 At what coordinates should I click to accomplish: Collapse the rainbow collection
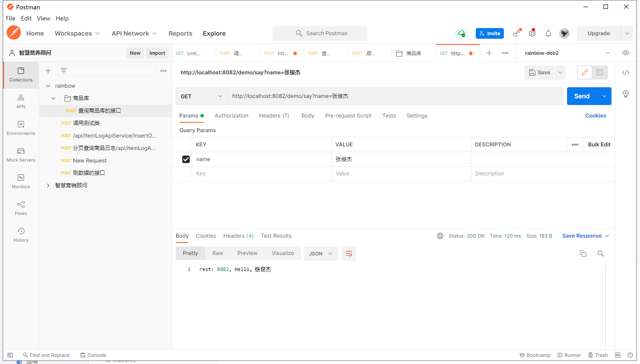point(48,86)
